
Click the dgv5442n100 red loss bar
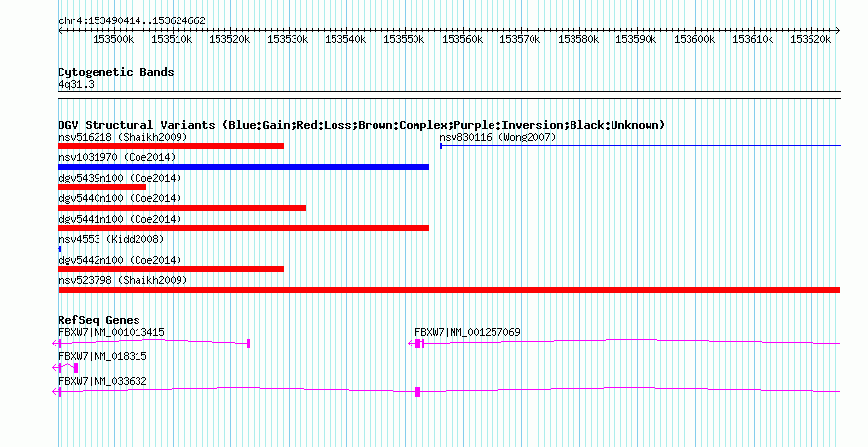tap(171, 269)
